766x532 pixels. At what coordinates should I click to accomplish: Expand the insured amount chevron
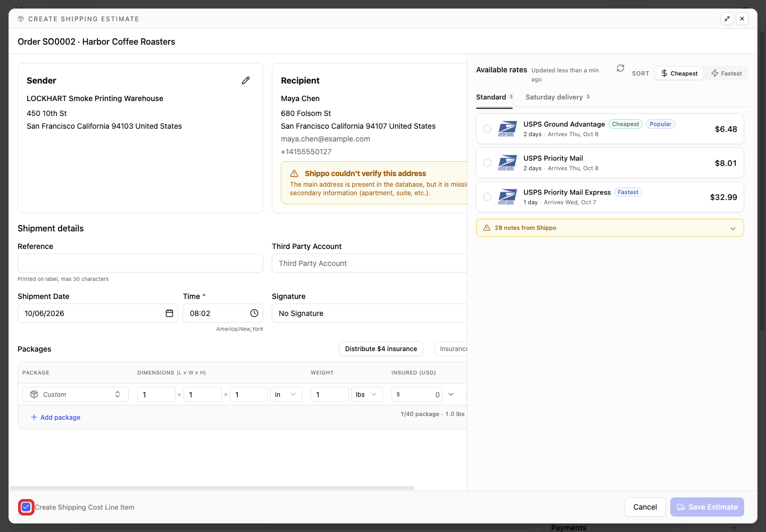[x=451, y=394]
